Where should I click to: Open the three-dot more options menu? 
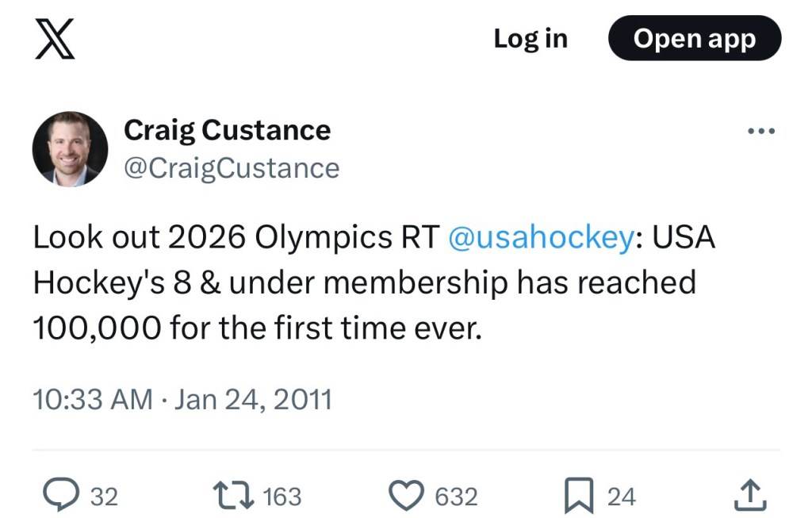pyautogui.click(x=761, y=132)
